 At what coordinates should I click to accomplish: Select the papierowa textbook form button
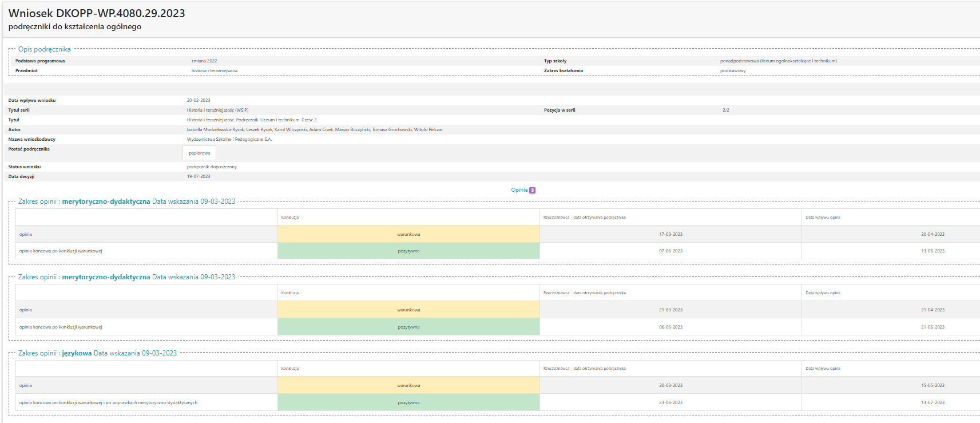tap(199, 153)
